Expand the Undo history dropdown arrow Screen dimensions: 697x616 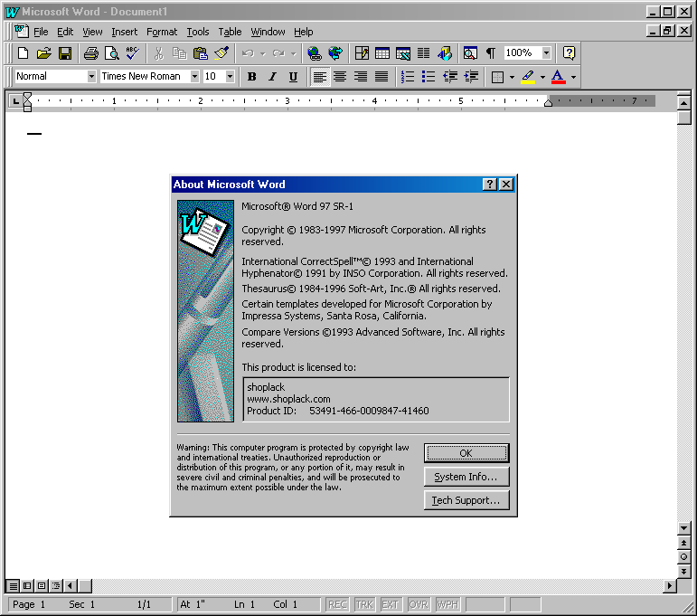tap(263, 53)
